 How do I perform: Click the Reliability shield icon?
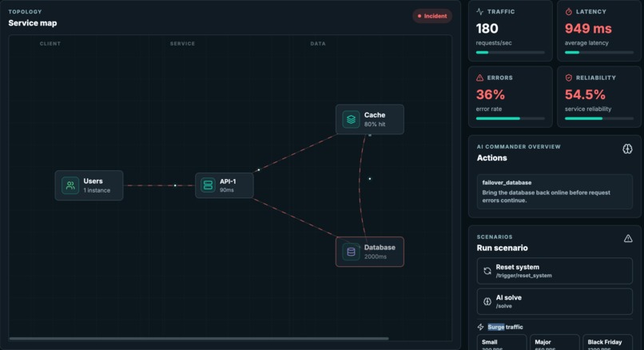click(x=568, y=78)
